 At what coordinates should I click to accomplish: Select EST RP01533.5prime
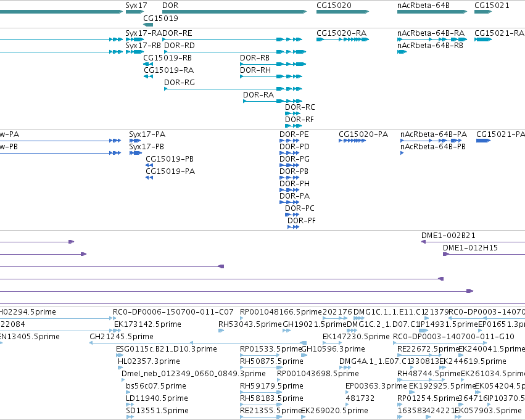[x=271, y=349]
